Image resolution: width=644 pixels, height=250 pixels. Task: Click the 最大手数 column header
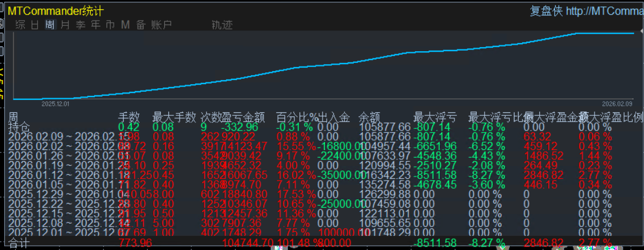174,118
